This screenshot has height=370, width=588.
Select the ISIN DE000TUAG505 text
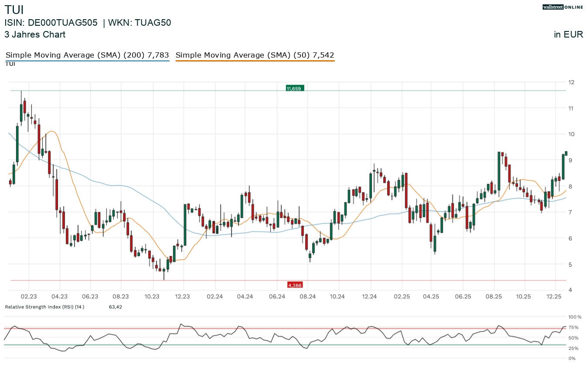click(x=51, y=23)
